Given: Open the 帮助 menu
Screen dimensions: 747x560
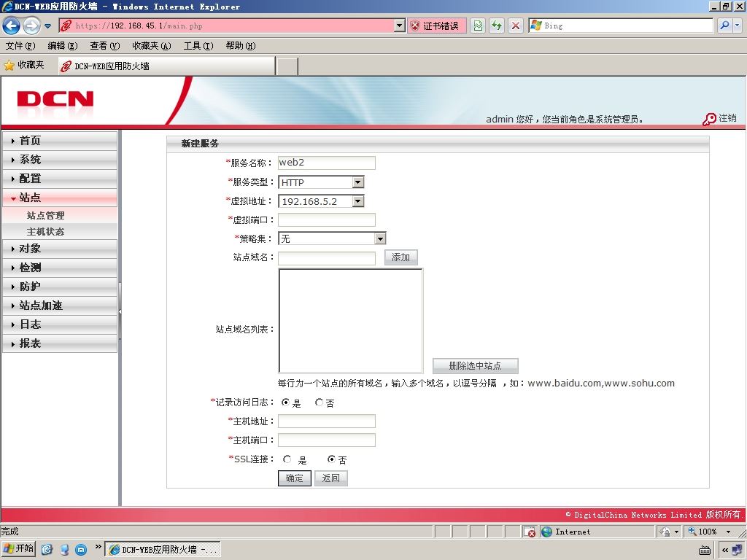Looking at the screenshot, I should click(x=241, y=46).
